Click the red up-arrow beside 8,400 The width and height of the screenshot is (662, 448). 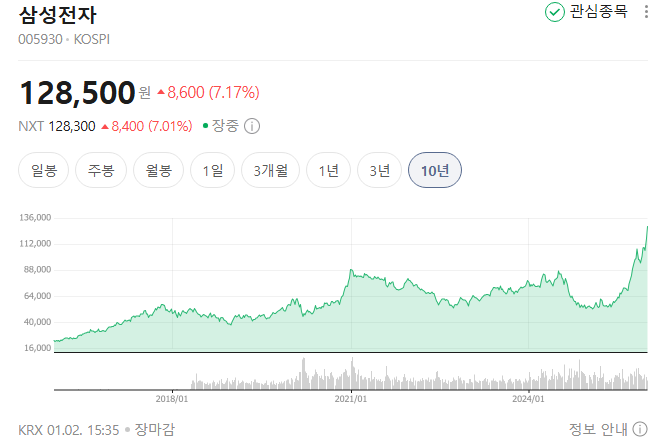pyautogui.click(x=105, y=127)
